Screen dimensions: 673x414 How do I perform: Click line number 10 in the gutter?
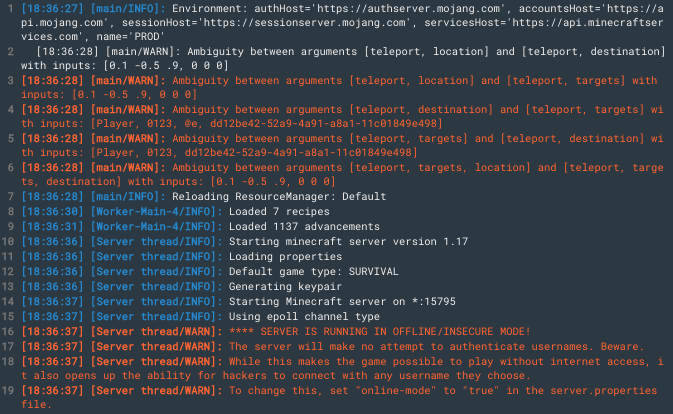[x=8, y=242]
